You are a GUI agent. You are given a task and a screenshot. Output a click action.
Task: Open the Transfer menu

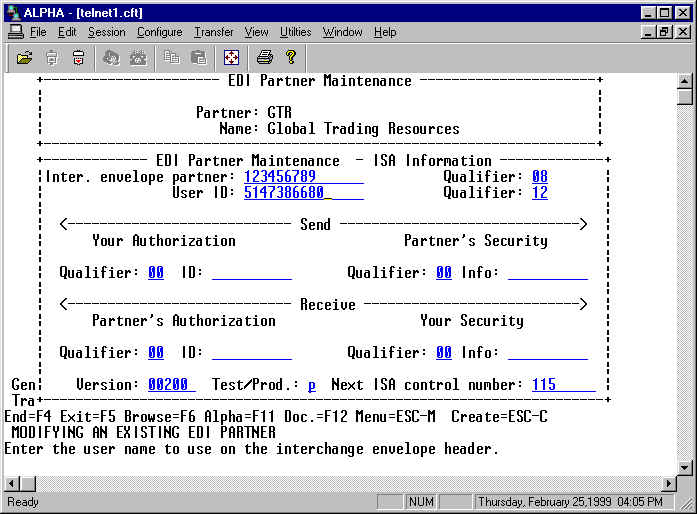coord(213,32)
